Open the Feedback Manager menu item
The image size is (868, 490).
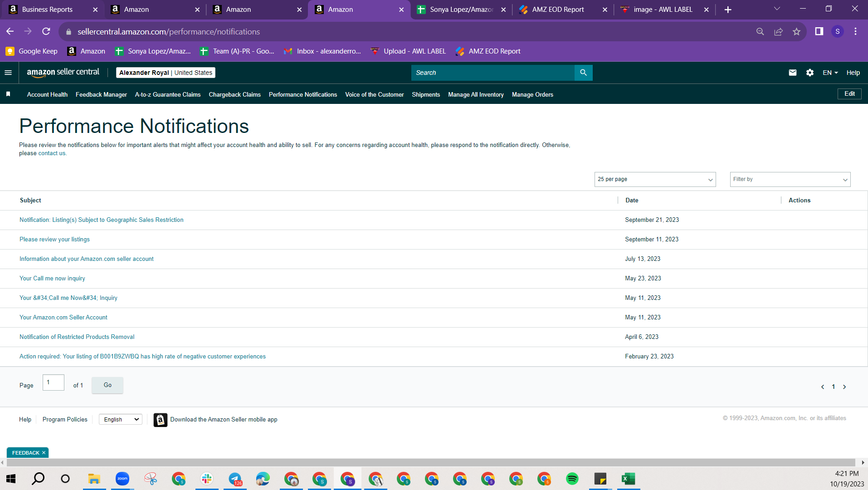pyautogui.click(x=101, y=94)
